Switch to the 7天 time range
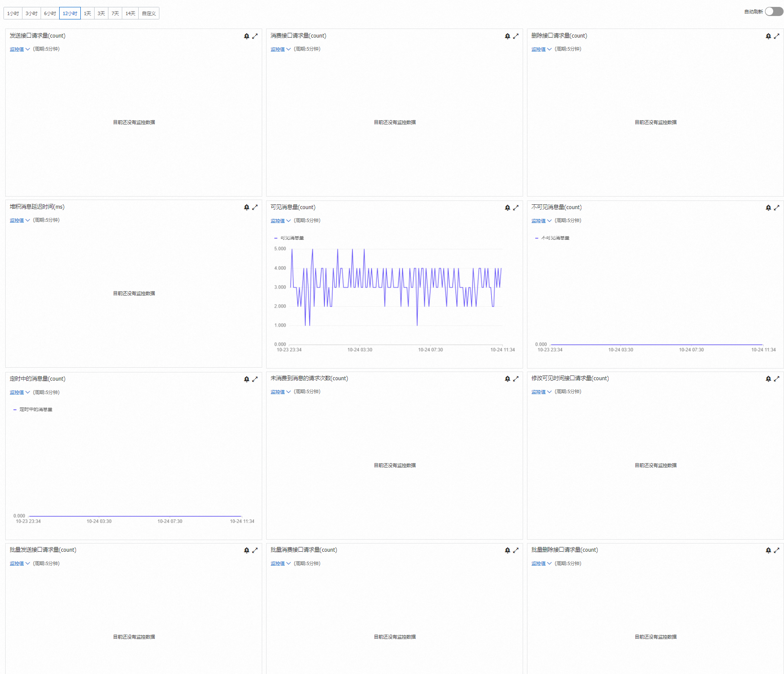The width and height of the screenshot is (784, 674). point(115,13)
